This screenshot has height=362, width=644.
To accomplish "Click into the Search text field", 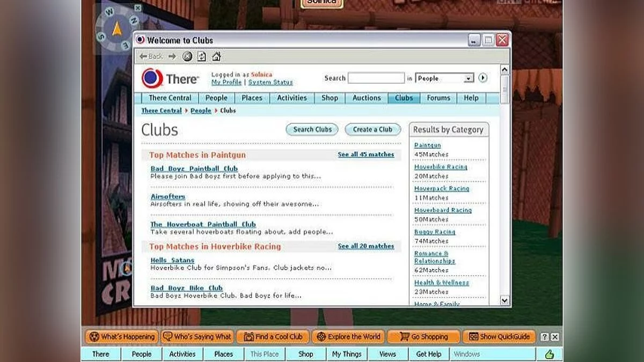I will [376, 78].
